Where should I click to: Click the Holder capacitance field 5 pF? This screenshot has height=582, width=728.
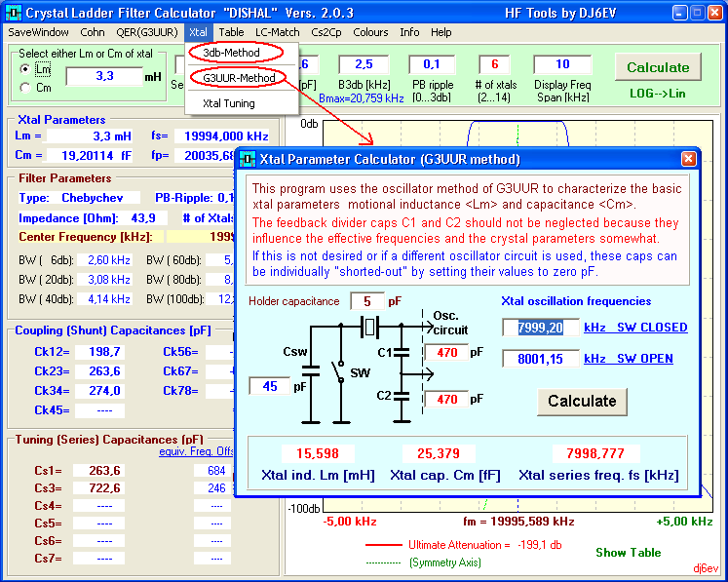coord(367,301)
